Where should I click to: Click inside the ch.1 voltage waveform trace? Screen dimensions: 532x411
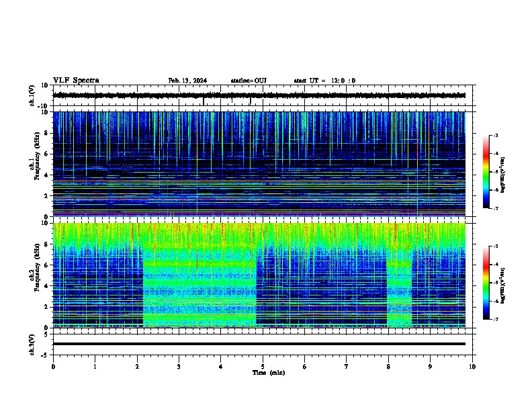tap(259, 95)
